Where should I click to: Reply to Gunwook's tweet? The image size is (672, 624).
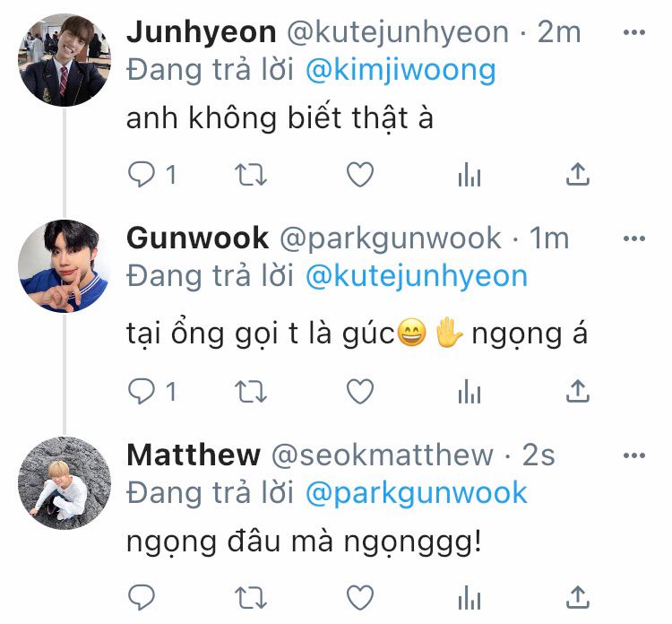(x=142, y=391)
